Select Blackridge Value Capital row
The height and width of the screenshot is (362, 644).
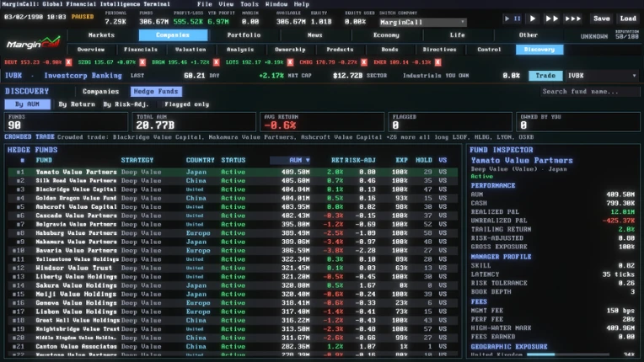233,189
